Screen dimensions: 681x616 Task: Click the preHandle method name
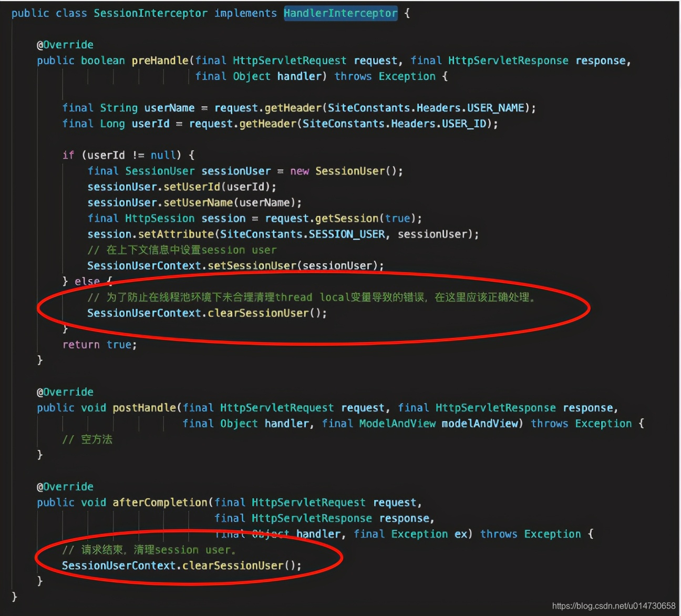(x=160, y=60)
